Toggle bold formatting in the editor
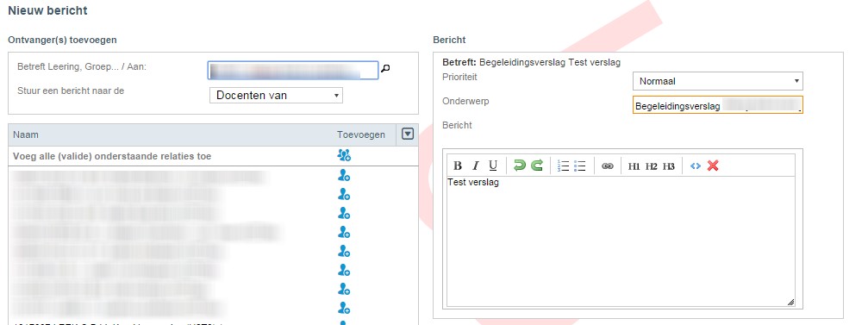The image size is (868, 325). click(x=457, y=166)
